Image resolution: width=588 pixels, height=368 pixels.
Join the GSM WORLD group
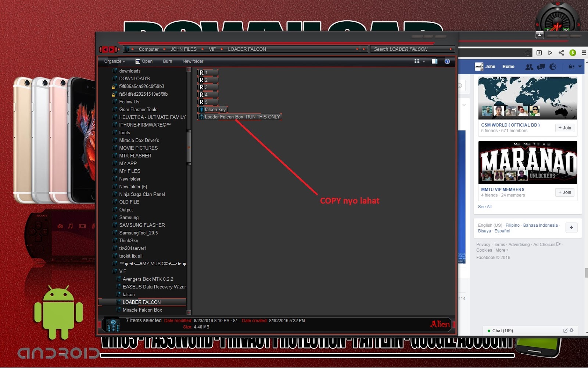[565, 128]
